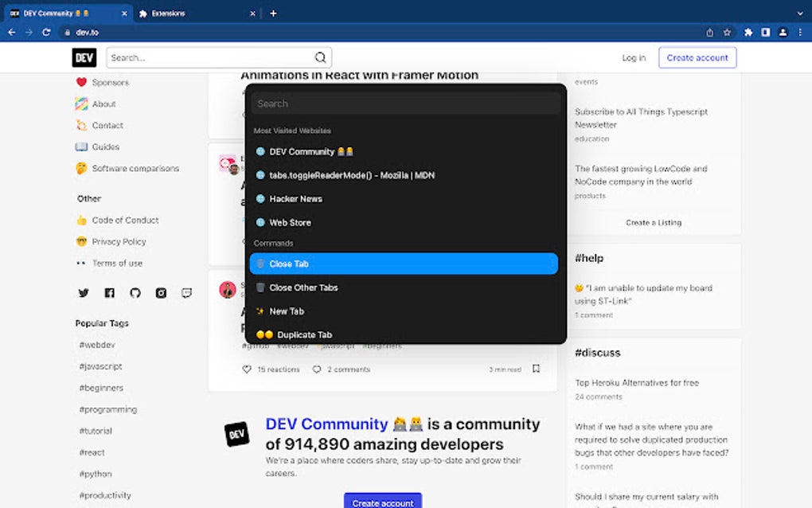This screenshot has height=508, width=812.
Task: Open the About sidebar link
Action: pyautogui.click(x=104, y=104)
